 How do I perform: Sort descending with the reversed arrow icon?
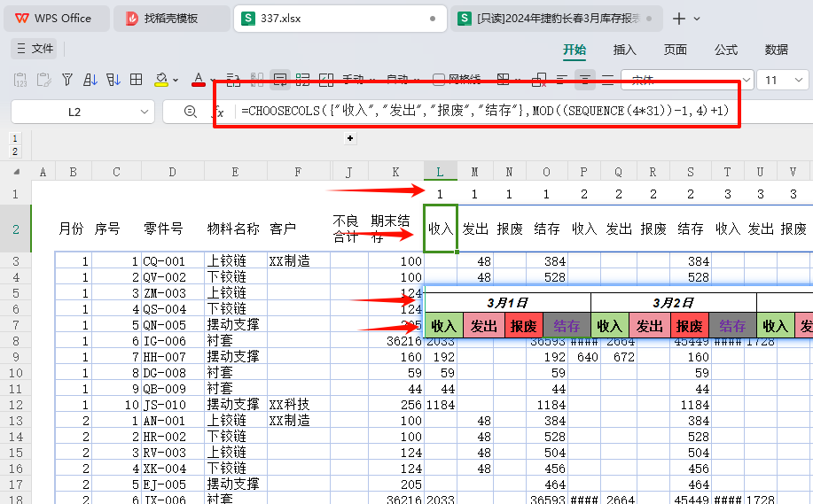pyautogui.click(x=113, y=80)
